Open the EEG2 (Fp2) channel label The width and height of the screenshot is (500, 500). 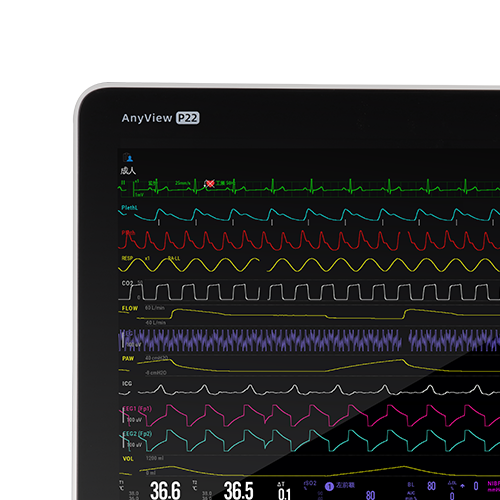(137, 434)
